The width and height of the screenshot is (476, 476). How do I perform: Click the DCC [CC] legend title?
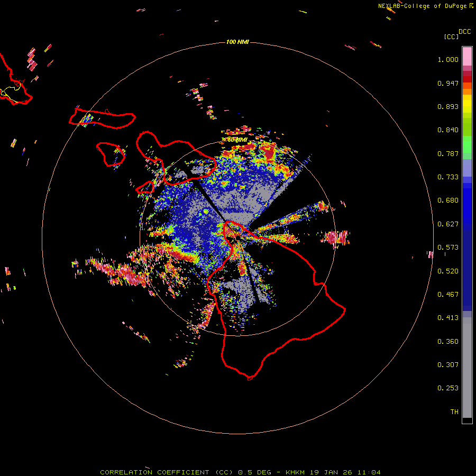click(457, 34)
